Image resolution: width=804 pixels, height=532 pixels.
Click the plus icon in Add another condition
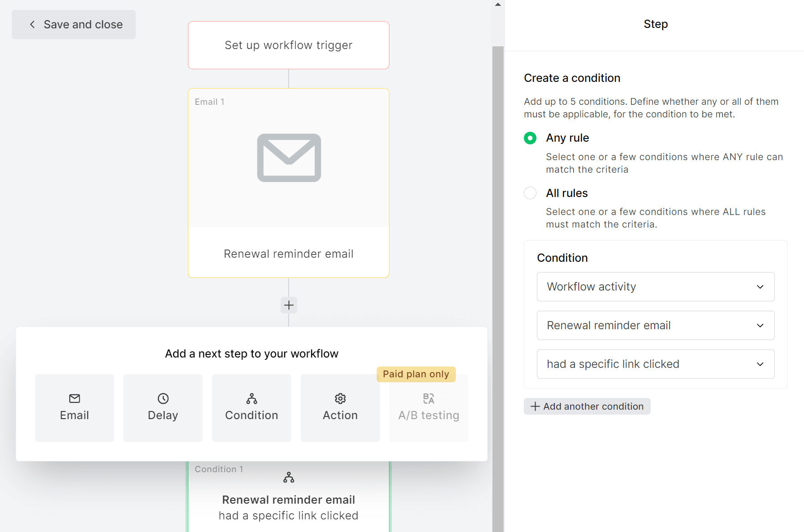pyautogui.click(x=535, y=407)
